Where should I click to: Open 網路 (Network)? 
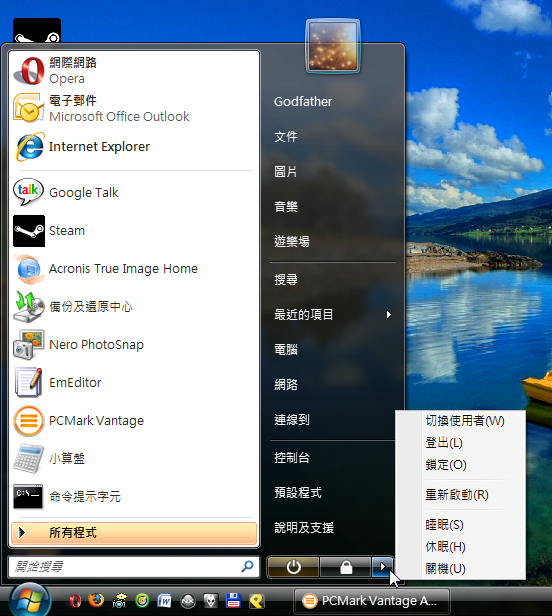coord(286,384)
